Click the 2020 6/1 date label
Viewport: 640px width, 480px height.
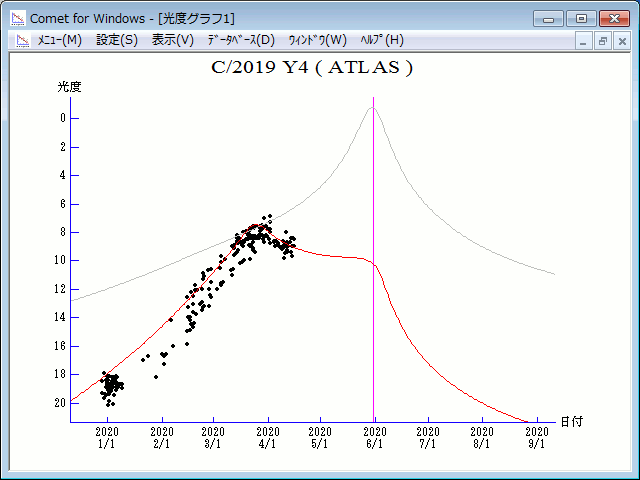pos(375,437)
